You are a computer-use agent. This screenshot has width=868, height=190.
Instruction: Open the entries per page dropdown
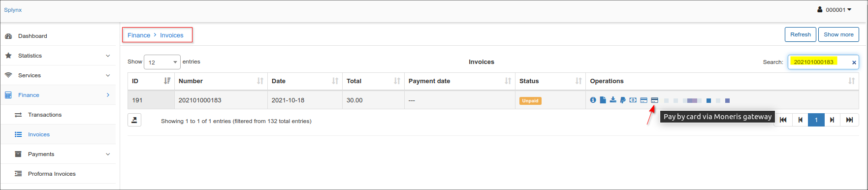(162, 62)
